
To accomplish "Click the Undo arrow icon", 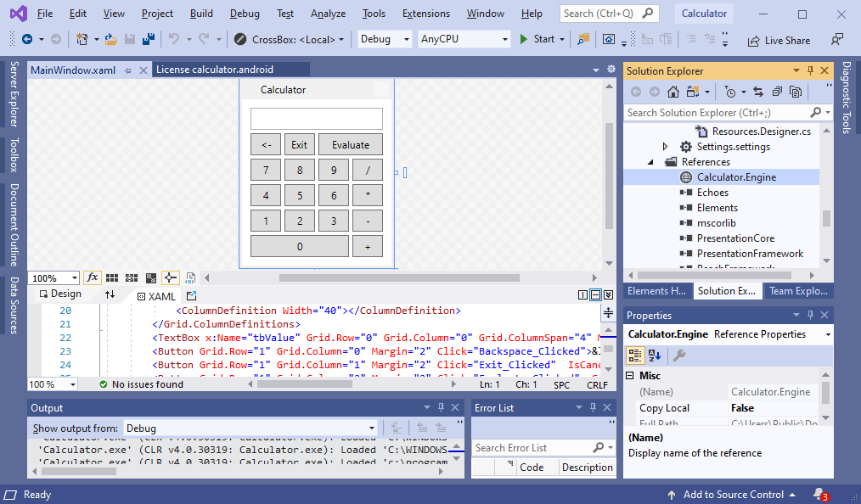I will tap(174, 39).
